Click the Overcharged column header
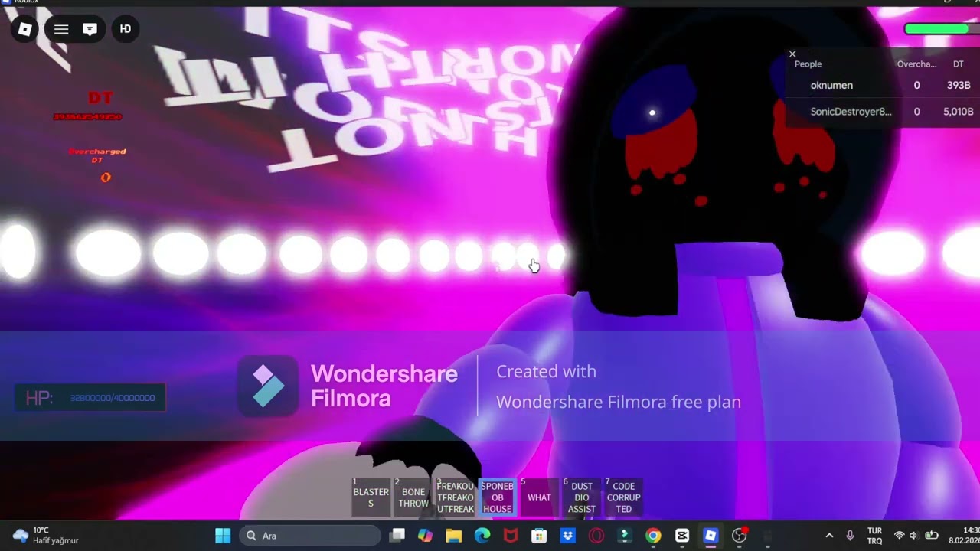 [x=916, y=64]
